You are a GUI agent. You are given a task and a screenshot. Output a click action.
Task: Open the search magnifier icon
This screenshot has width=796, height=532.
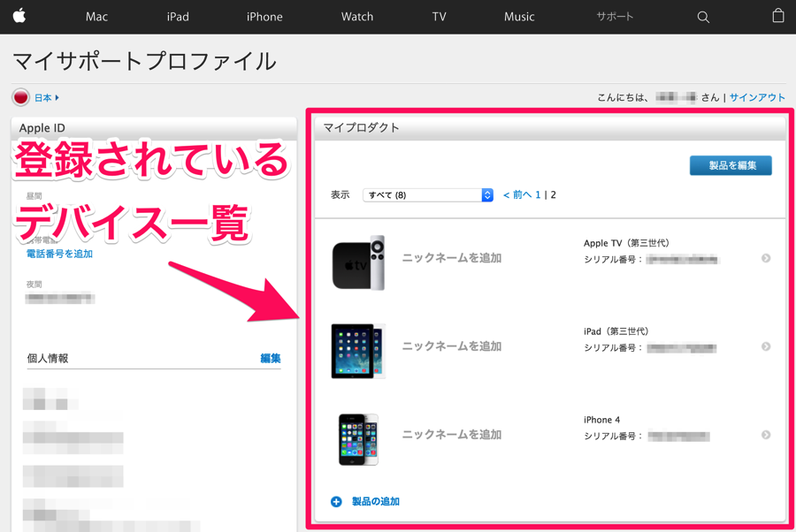click(703, 18)
